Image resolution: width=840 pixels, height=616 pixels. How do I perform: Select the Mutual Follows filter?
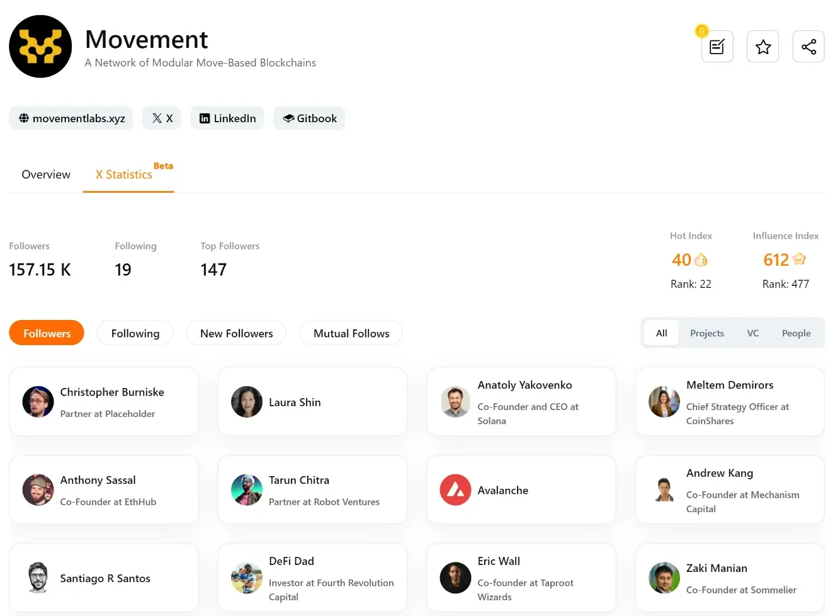(351, 333)
